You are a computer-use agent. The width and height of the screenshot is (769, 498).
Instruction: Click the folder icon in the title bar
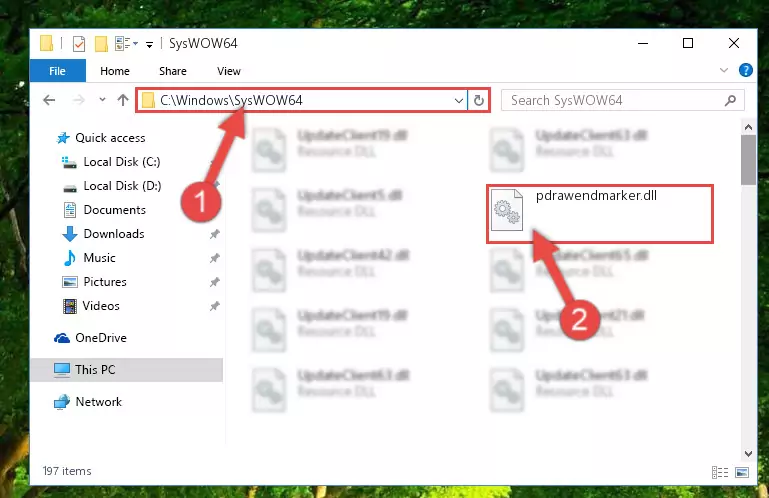(47, 44)
